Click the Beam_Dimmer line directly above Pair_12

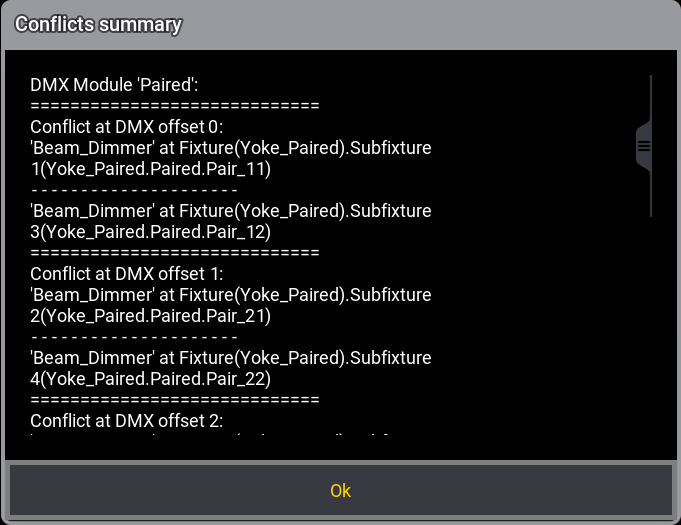click(231, 211)
